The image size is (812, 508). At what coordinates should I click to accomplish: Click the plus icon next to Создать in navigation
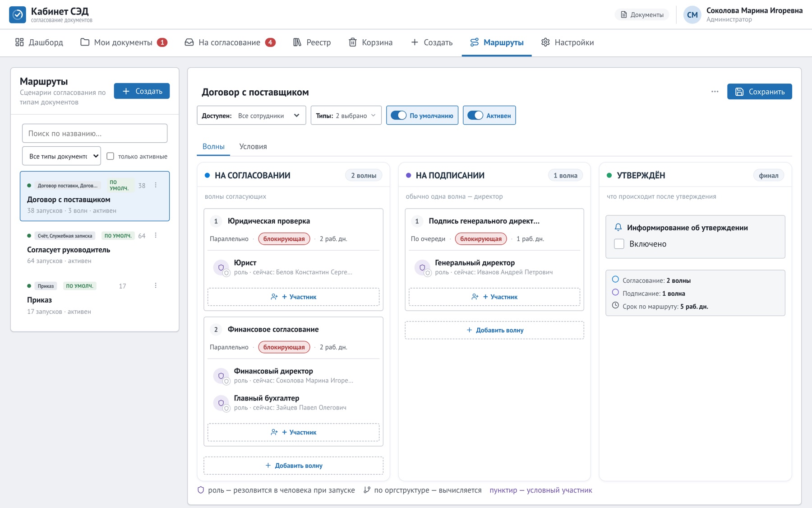(415, 42)
